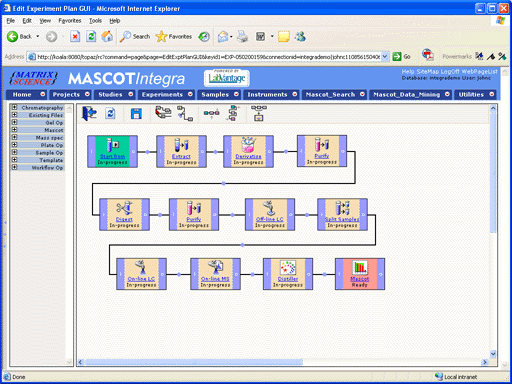Expand the Gel Op tree node

(14, 122)
